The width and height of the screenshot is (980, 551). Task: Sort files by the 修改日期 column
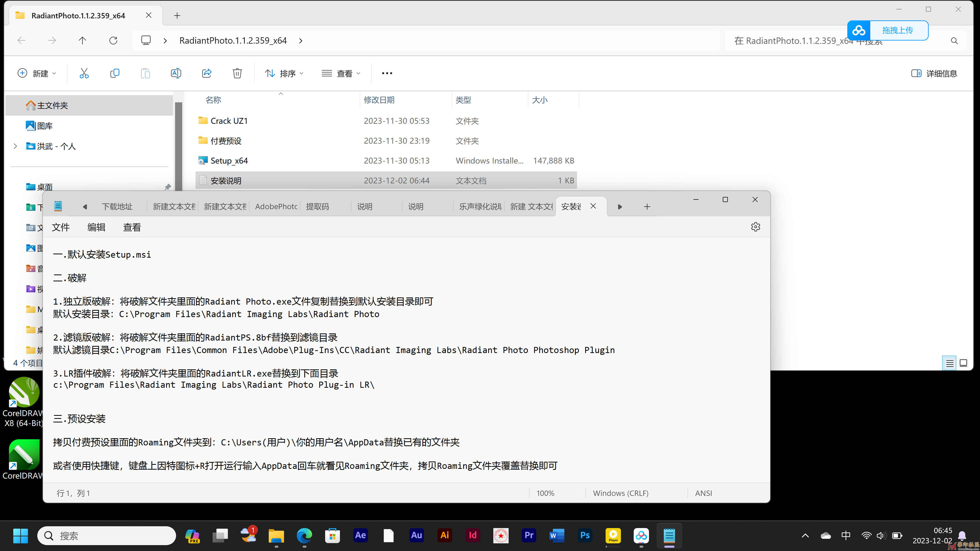(x=379, y=100)
